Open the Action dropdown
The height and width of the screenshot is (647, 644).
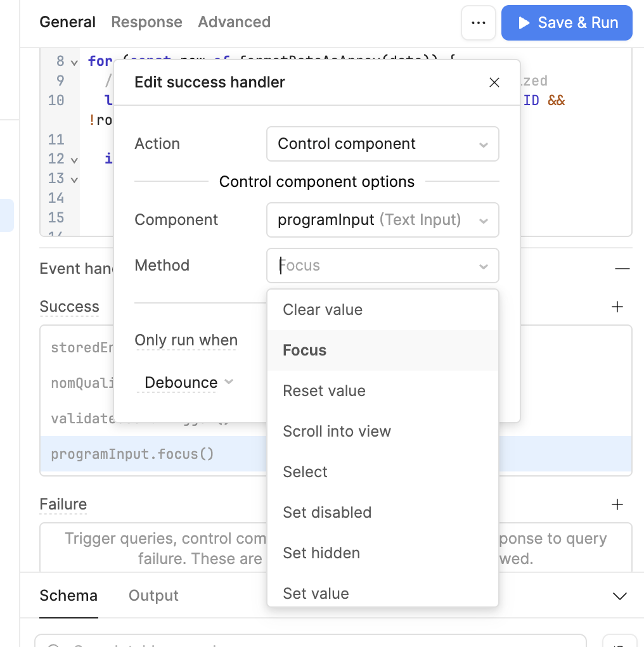382,144
